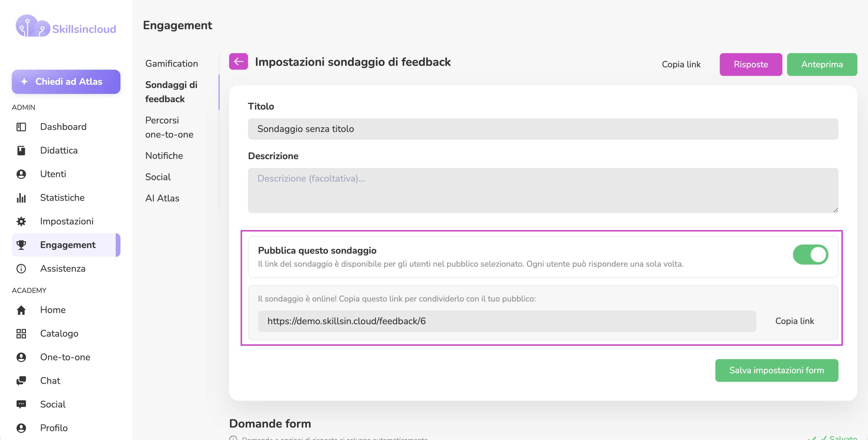Click the Anteprima button
The height and width of the screenshot is (440, 868).
[822, 64]
